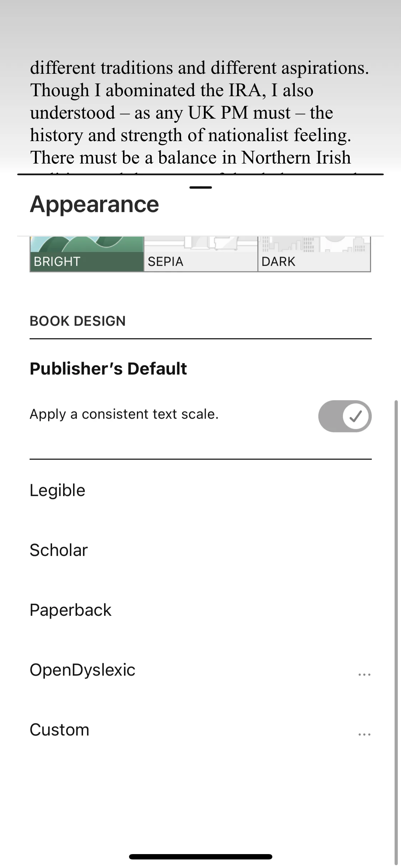
Task: Click the Appearance panel vertical scrollbar
Action: coord(396,632)
